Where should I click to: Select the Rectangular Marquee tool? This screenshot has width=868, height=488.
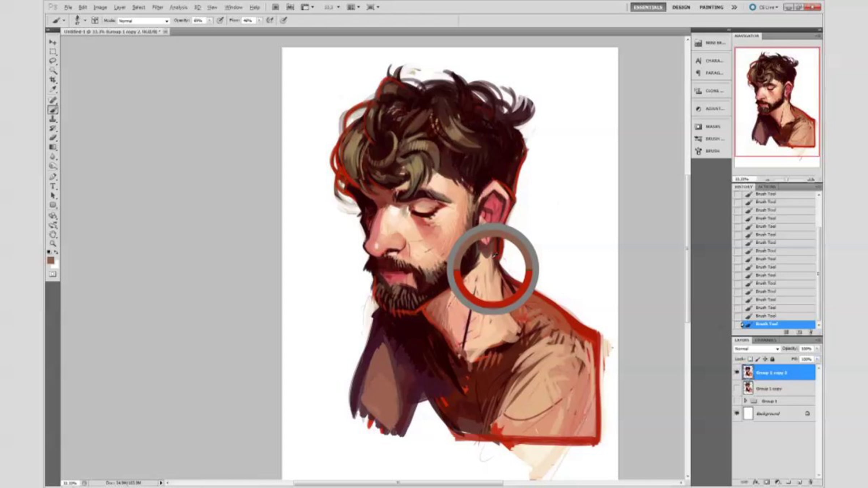53,52
